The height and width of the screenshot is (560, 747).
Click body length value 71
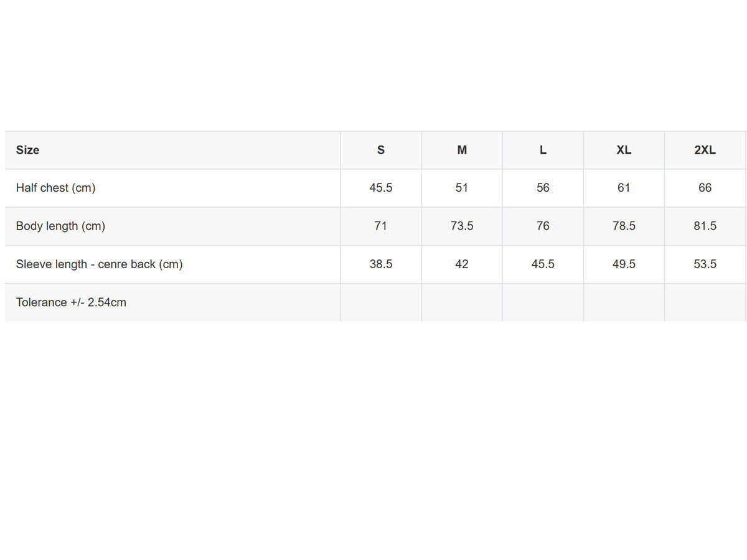click(x=381, y=226)
